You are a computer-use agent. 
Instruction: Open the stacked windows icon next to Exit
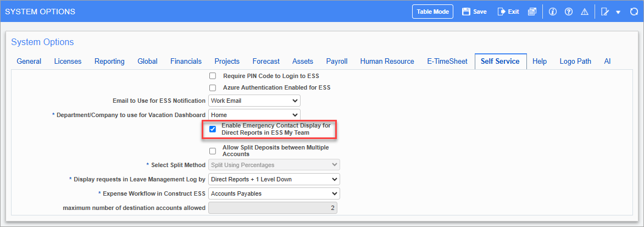pyautogui.click(x=532, y=12)
